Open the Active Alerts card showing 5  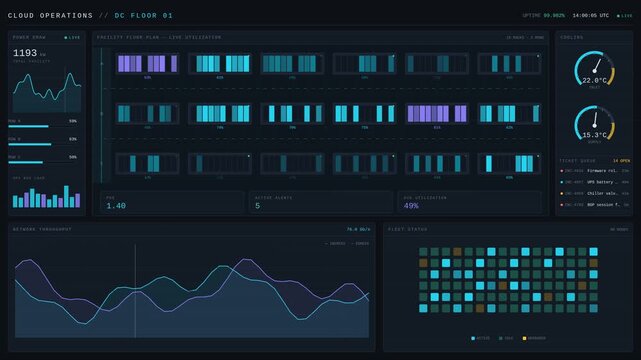click(x=321, y=202)
